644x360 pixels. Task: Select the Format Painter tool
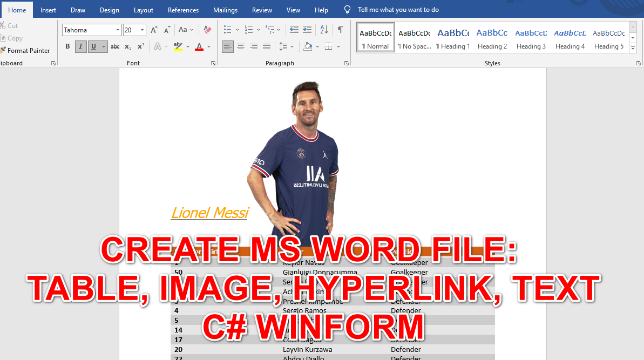pos(25,50)
